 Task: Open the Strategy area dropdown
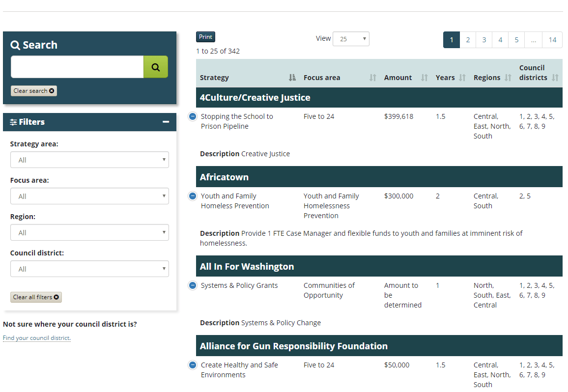coord(89,160)
